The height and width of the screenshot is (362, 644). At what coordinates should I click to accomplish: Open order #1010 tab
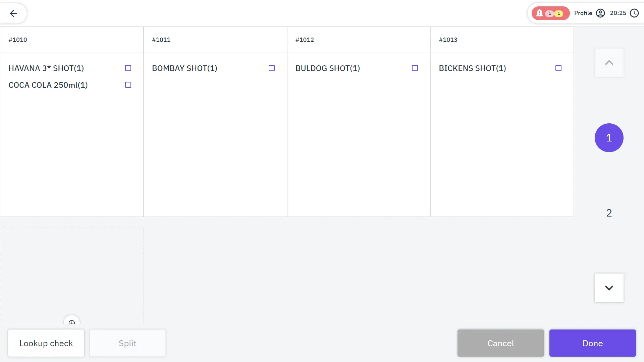click(x=18, y=39)
